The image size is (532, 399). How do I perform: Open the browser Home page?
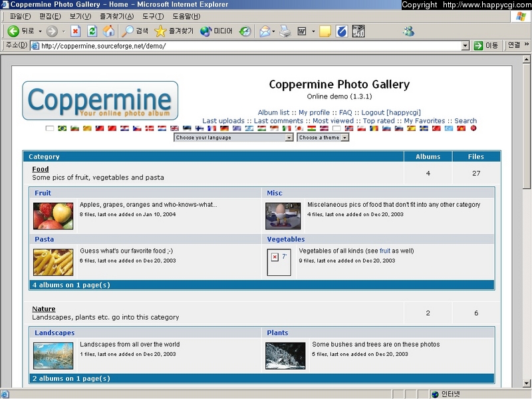[x=108, y=31]
